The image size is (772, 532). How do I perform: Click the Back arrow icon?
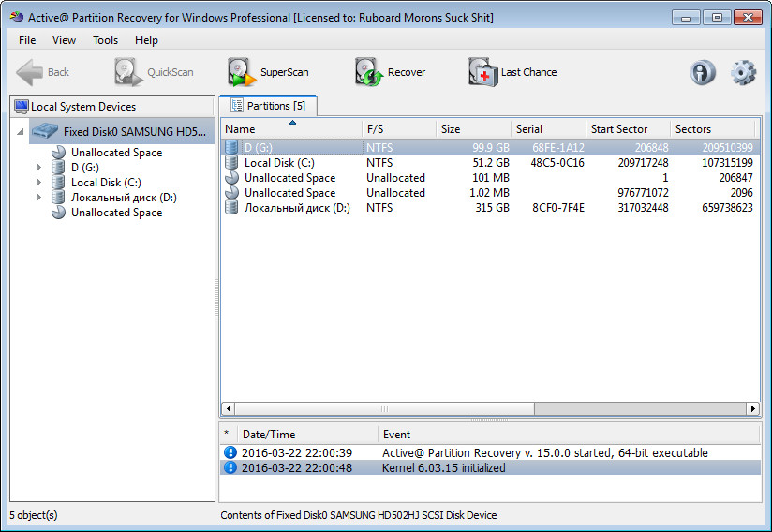(30, 72)
